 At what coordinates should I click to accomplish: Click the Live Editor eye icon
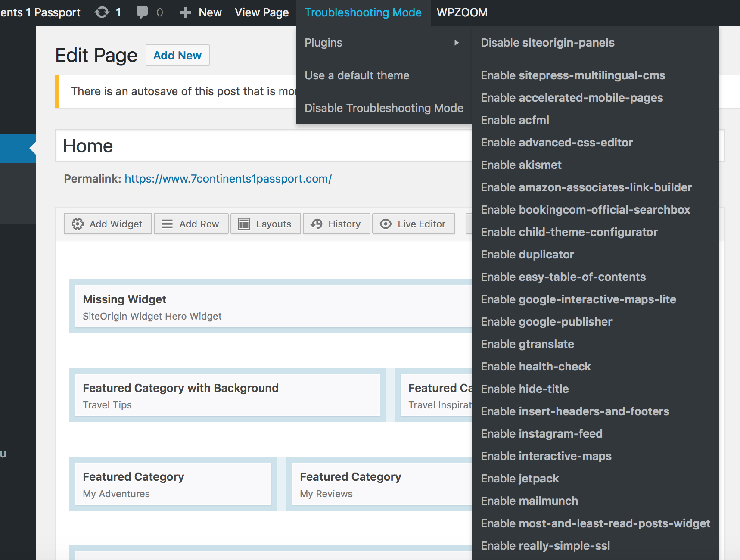tap(386, 224)
